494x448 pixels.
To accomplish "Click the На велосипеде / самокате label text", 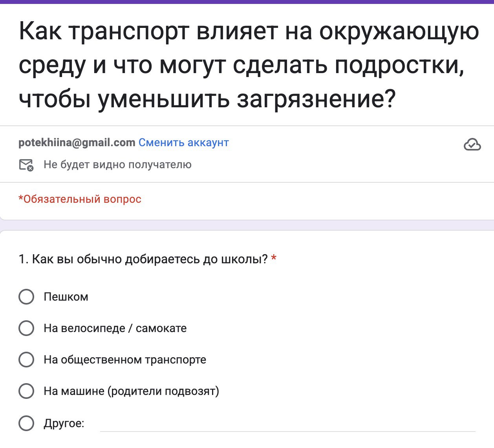I will 115,328.
